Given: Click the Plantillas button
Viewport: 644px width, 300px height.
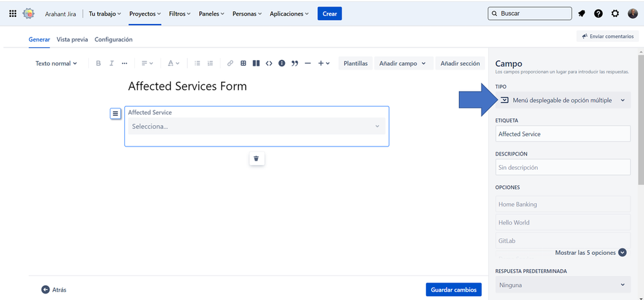Looking at the screenshot, I should click(356, 63).
